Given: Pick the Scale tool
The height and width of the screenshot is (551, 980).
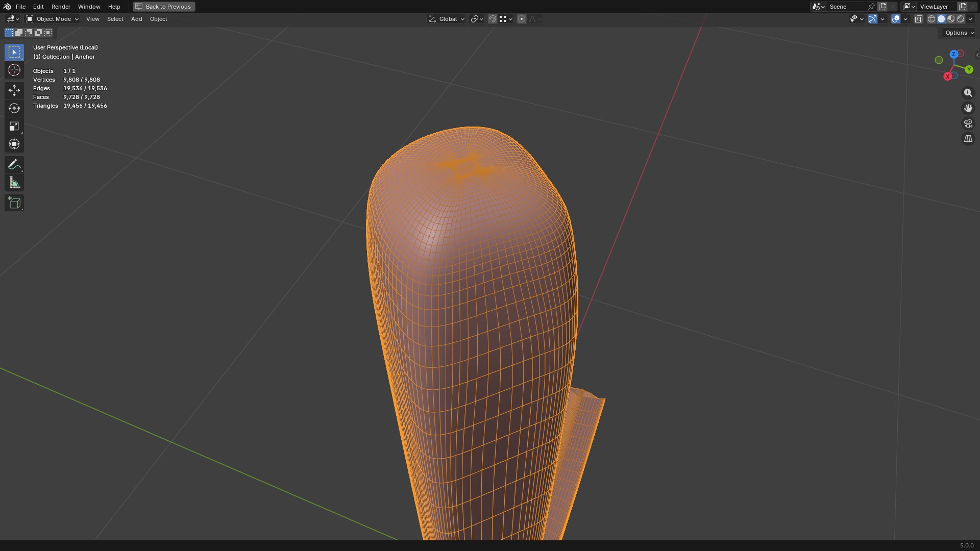Looking at the screenshot, I should [14, 126].
